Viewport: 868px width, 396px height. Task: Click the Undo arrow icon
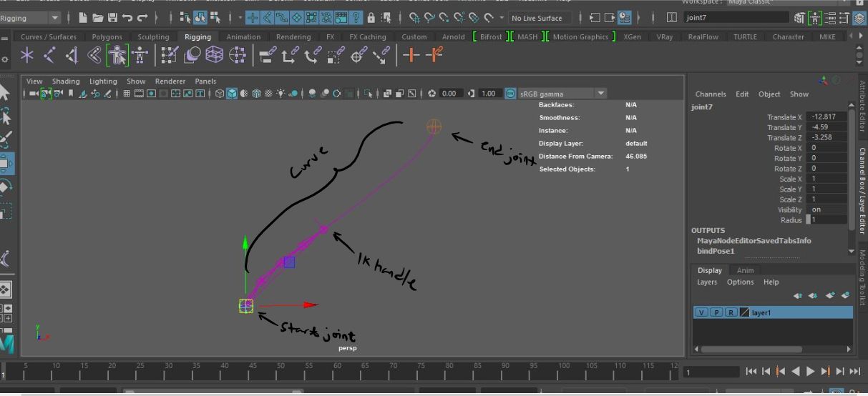127,18
